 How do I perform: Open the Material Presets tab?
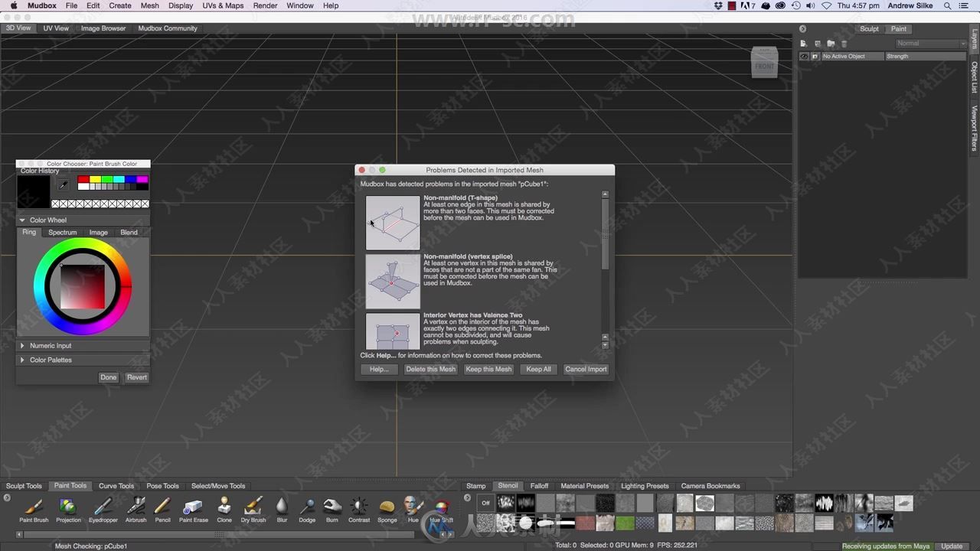point(585,486)
